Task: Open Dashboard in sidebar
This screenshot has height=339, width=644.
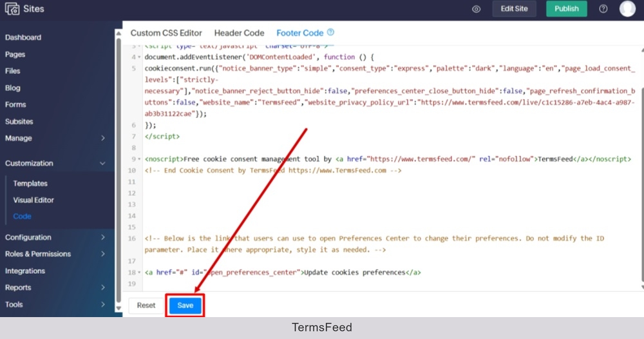Action: pos(23,37)
